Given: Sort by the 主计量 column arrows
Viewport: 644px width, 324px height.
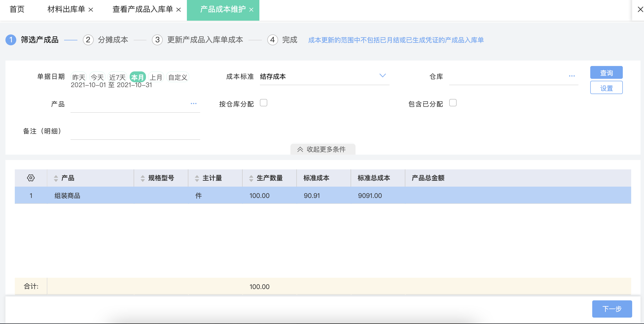Looking at the screenshot, I should [197, 178].
